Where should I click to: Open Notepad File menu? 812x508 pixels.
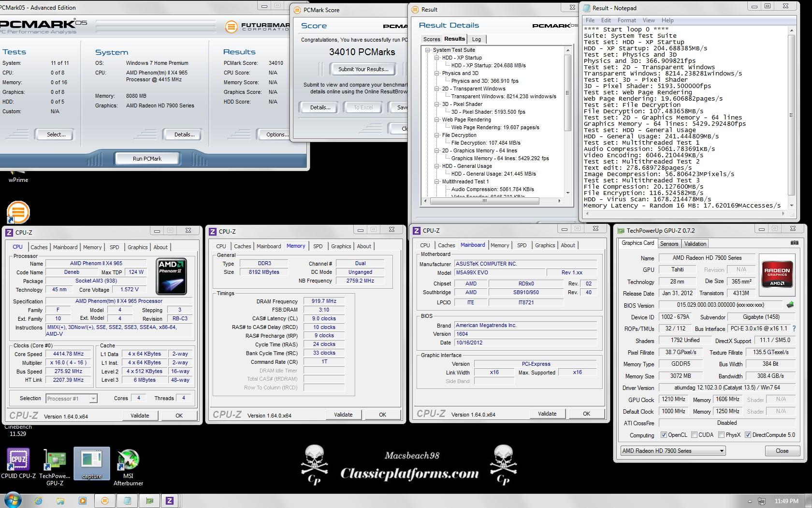(590, 20)
